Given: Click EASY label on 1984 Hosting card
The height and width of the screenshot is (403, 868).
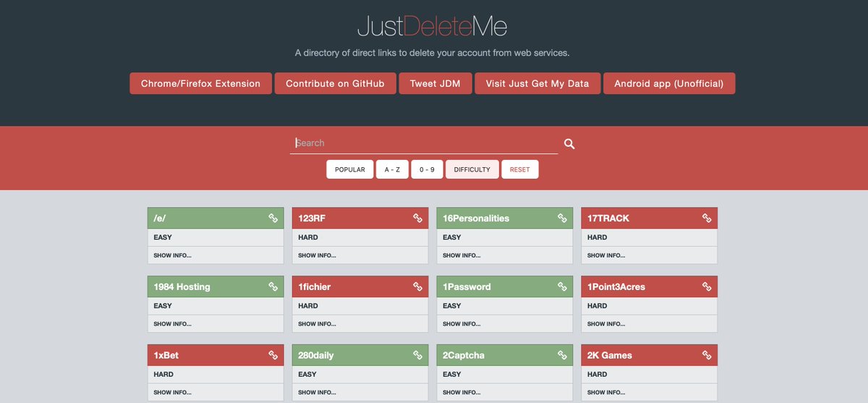Looking at the screenshot, I should (163, 306).
